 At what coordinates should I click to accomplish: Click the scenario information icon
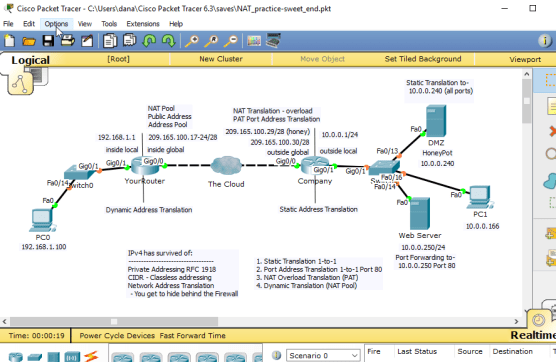277,355
